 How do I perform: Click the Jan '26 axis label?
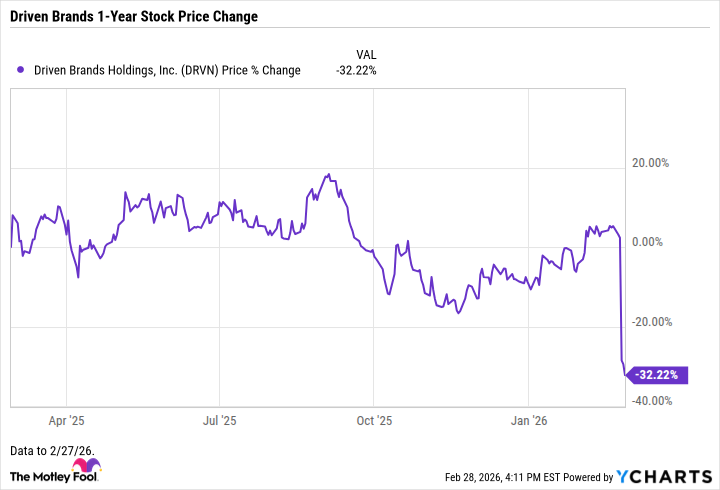[x=529, y=422]
